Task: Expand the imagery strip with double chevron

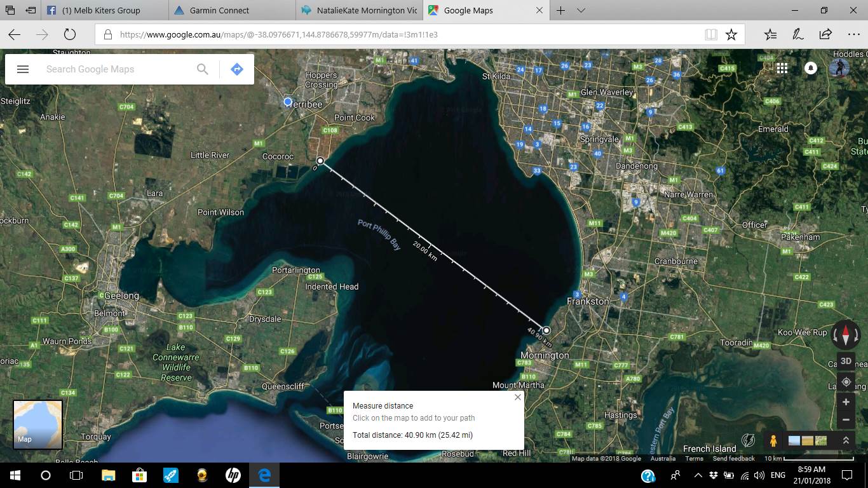Action: click(x=846, y=440)
